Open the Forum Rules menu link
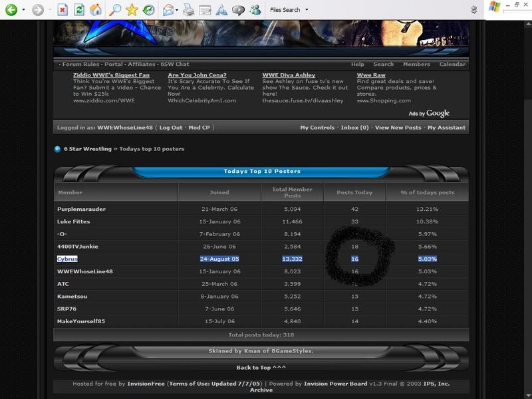532x399 pixels. tap(81, 65)
